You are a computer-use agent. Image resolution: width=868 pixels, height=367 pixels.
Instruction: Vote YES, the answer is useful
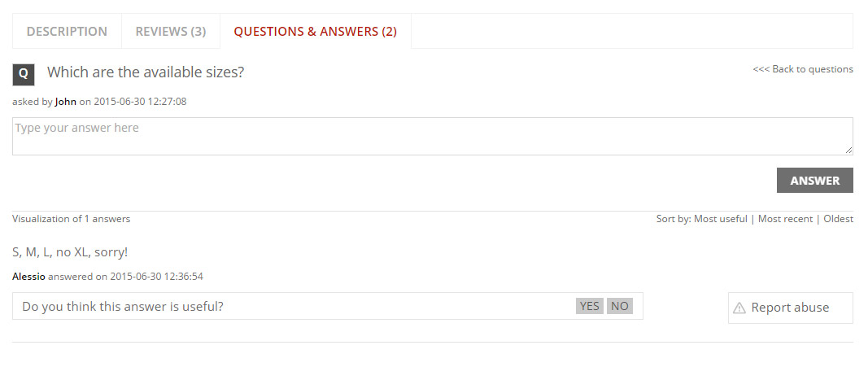coord(590,306)
